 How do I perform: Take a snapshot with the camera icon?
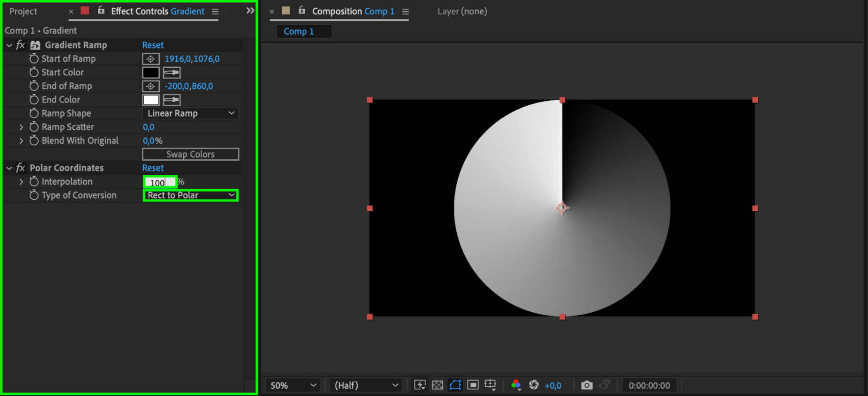pos(587,385)
